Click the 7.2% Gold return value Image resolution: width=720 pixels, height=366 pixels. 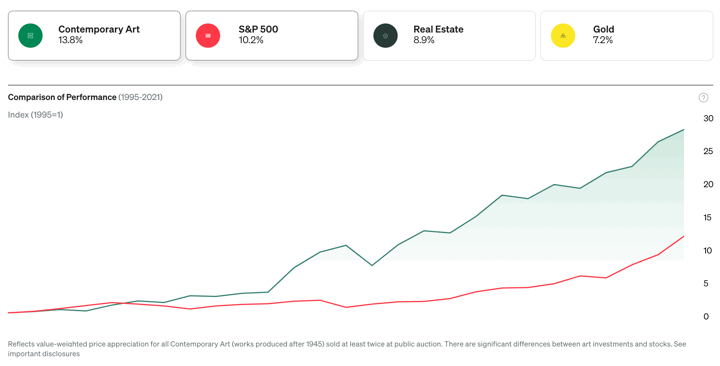[603, 40]
